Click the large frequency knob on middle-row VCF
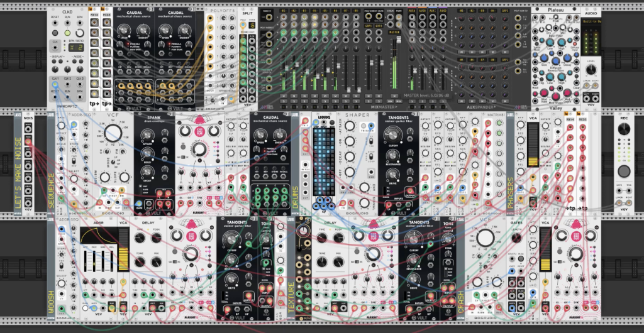This screenshot has height=333, width=644. click(x=113, y=133)
